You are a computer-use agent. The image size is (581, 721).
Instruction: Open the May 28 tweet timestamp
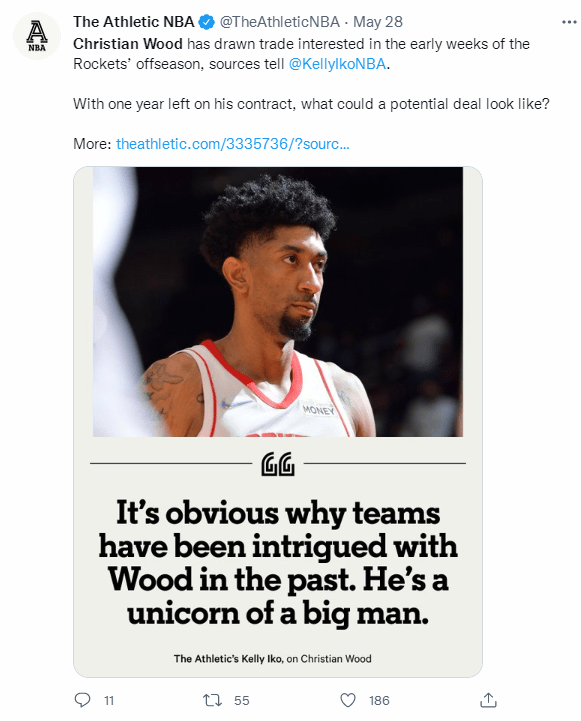(x=377, y=22)
